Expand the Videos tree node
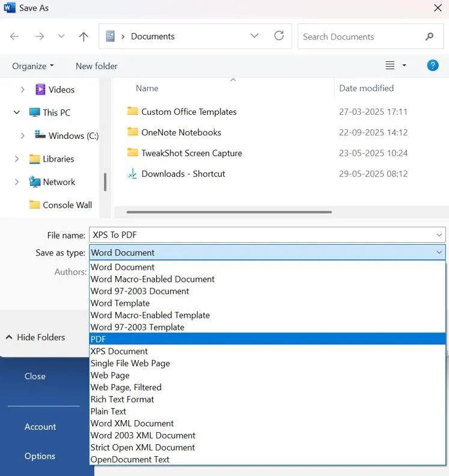Image resolution: width=449 pixels, height=476 pixels. click(x=23, y=90)
